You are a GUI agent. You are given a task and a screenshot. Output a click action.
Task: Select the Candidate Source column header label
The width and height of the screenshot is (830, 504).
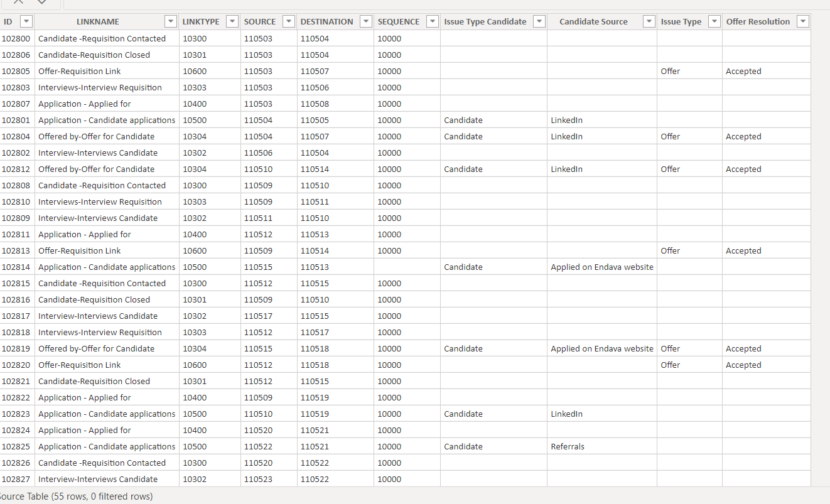(x=593, y=21)
